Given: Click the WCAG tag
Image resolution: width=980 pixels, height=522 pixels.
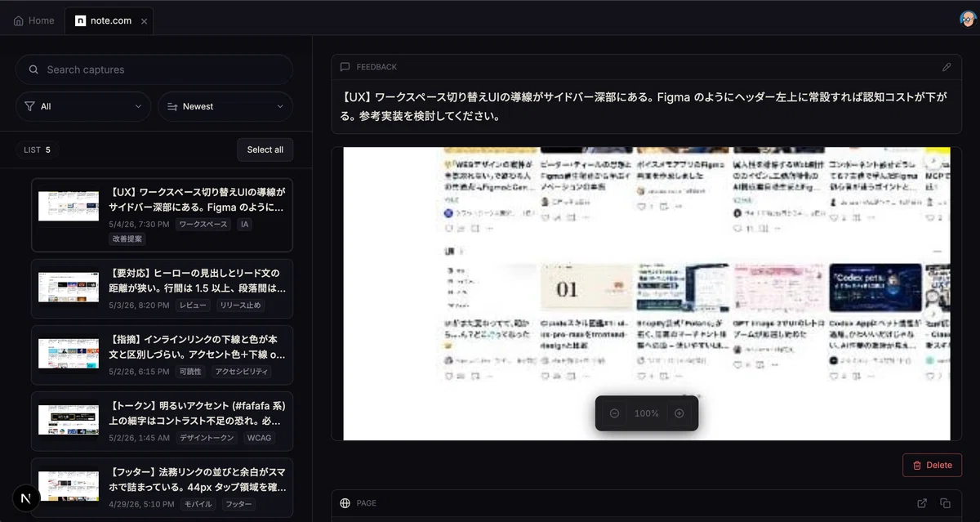Looking at the screenshot, I should (258, 438).
